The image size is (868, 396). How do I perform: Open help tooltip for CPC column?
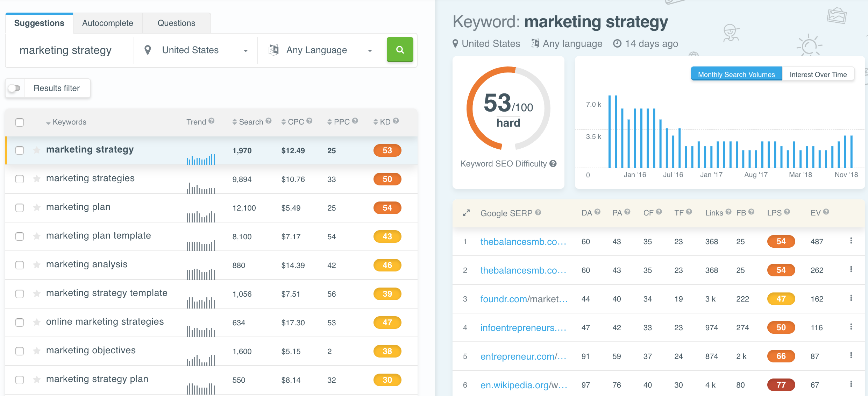(x=309, y=121)
